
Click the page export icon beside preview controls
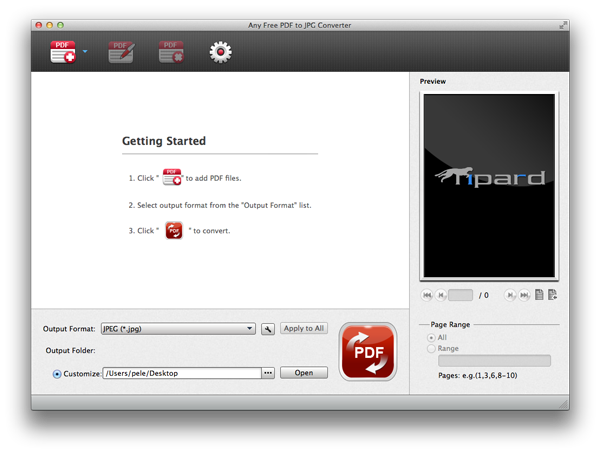pyautogui.click(x=552, y=295)
